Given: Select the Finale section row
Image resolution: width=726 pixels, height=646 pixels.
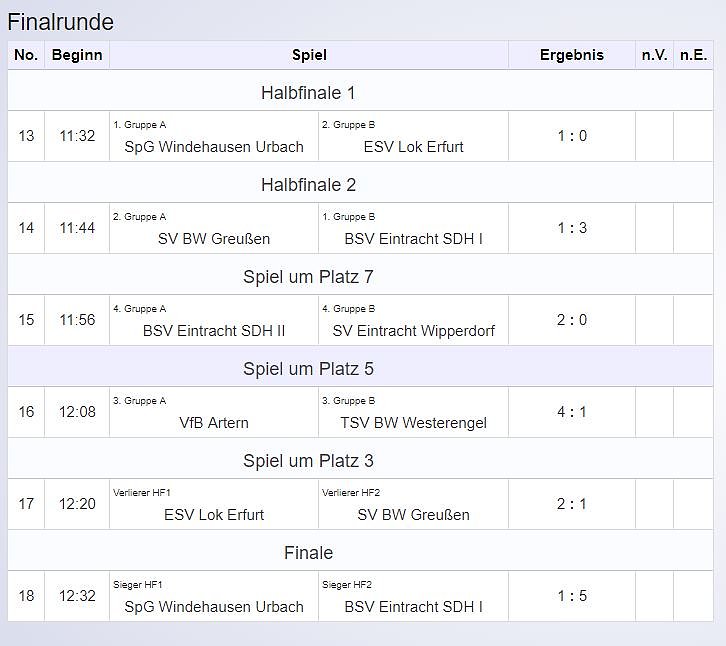Looking at the screenshot, I should [x=308, y=553].
